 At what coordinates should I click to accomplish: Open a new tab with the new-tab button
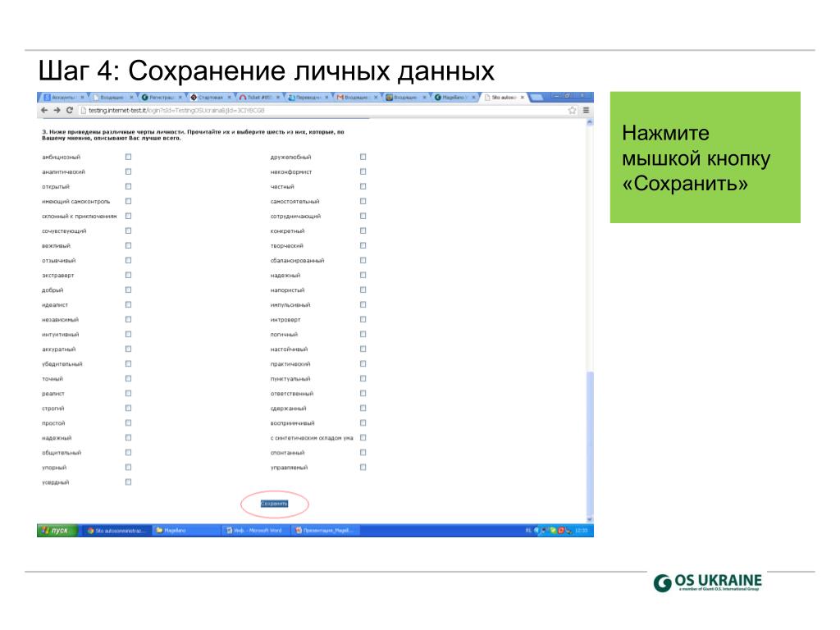click(536, 98)
